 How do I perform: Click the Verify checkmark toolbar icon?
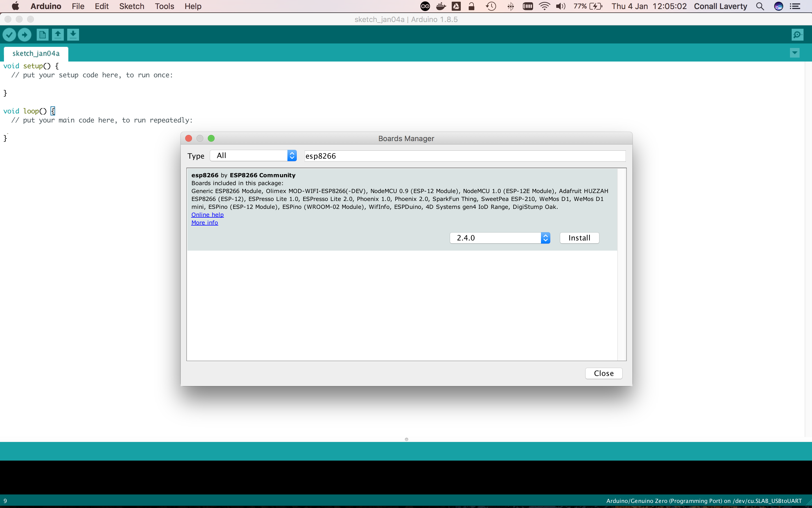(9, 35)
